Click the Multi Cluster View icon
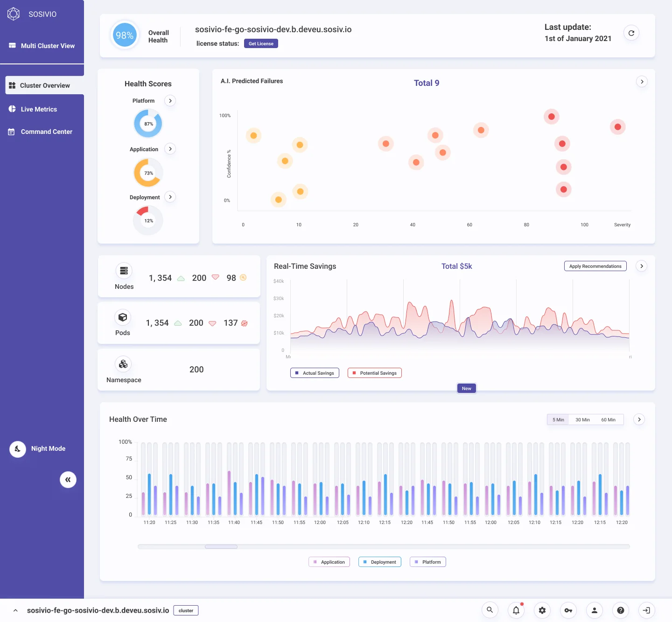 pos(13,46)
